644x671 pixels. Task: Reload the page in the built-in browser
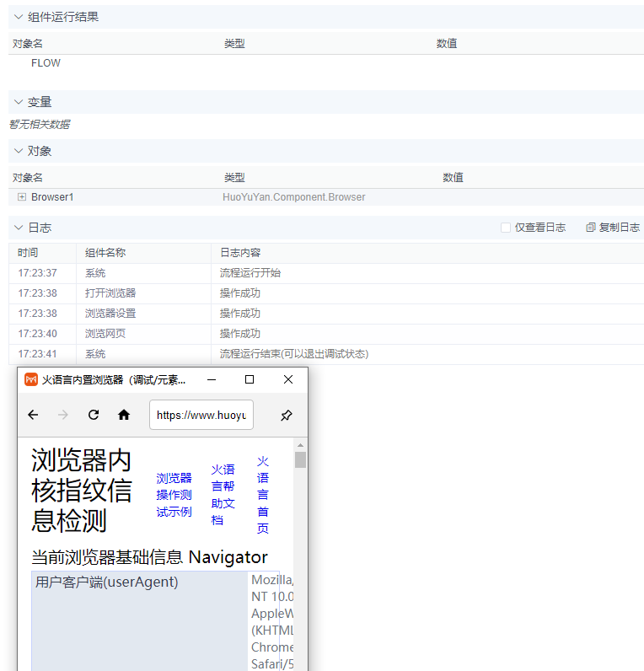pyautogui.click(x=94, y=415)
